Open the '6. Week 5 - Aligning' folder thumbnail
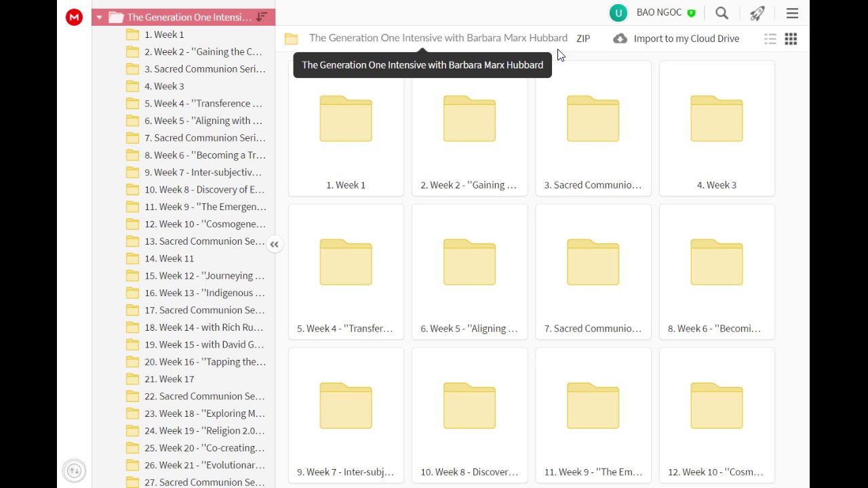The width and height of the screenshot is (868, 488). pyautogui.click(x=469, y=272)
